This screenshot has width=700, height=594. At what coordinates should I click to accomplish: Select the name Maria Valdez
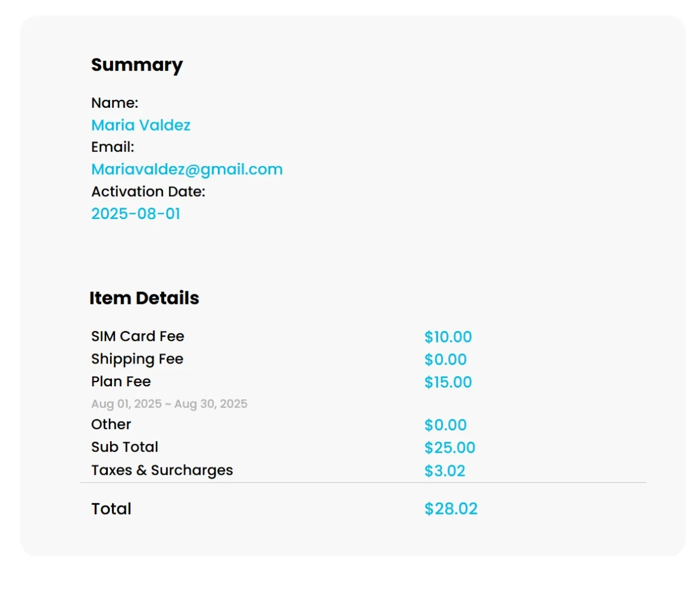coord(140,125)
